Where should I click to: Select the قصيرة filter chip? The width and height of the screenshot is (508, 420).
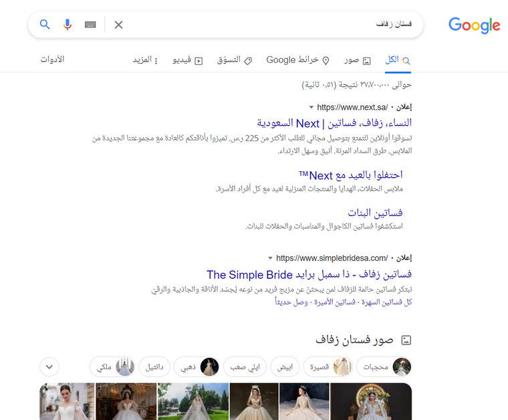(328, 367)
